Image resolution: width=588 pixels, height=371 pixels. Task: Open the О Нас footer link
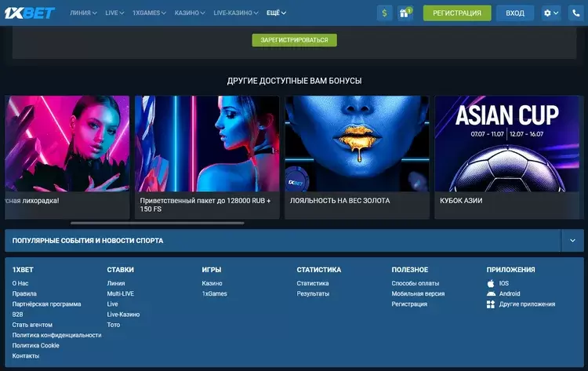(20, 283)
